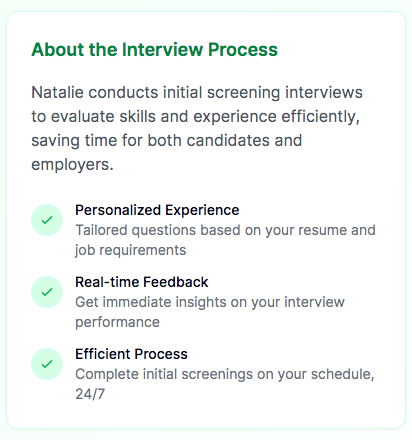Click the Efficient Process checkmark icon

47,364
